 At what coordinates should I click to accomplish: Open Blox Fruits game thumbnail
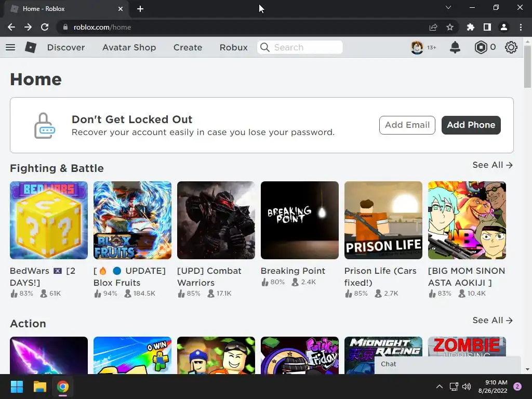pos(132,220)
